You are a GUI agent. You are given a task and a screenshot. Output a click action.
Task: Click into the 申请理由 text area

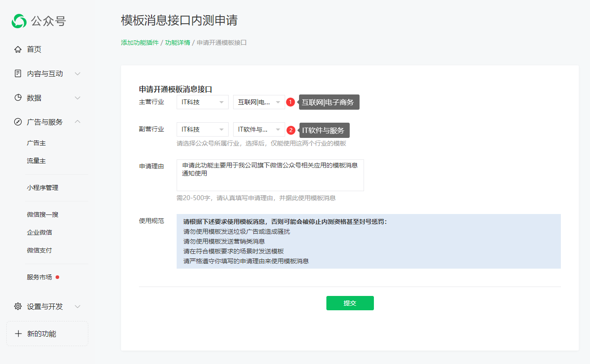(270, 175)
